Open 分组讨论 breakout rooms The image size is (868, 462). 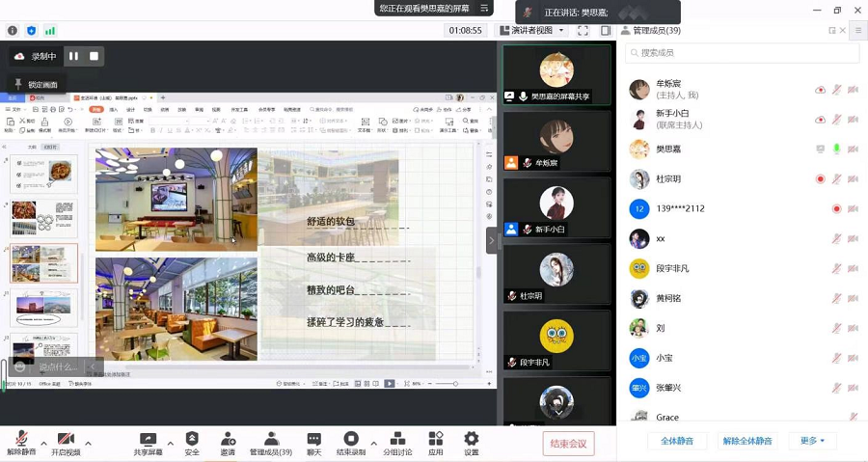coord(396,439)
